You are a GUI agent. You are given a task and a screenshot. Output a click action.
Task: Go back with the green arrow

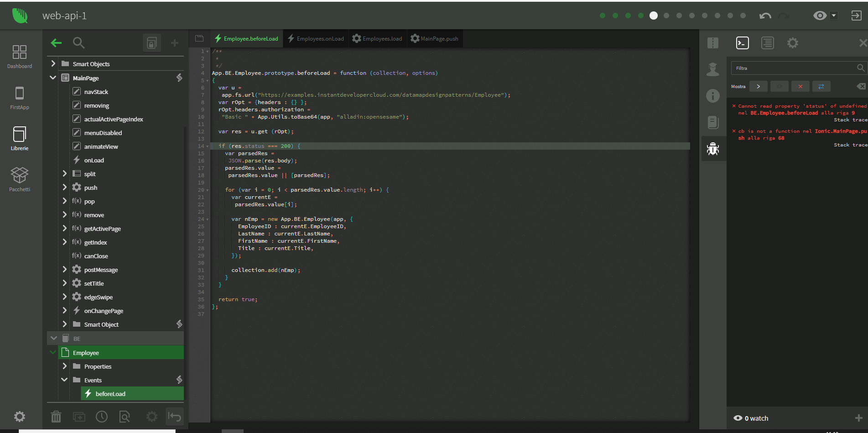click(56, 43)
